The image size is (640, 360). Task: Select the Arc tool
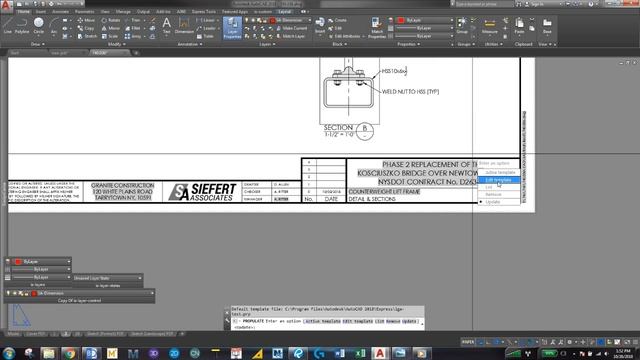point(53,25)
